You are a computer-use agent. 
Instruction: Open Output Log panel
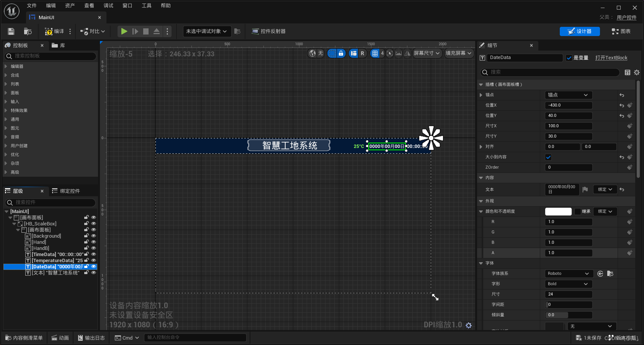[91, 338]
